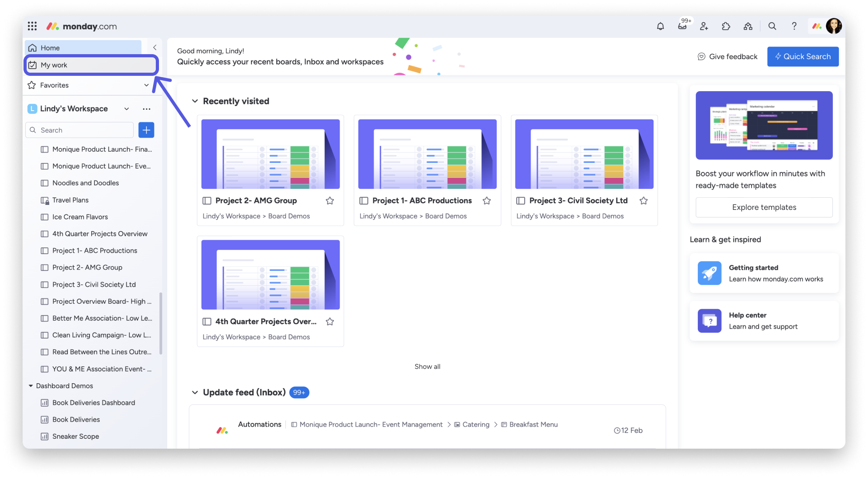Open the Lindy's Workspace dropdown
This screenshot has height=478, width=868.
(126, 109)
